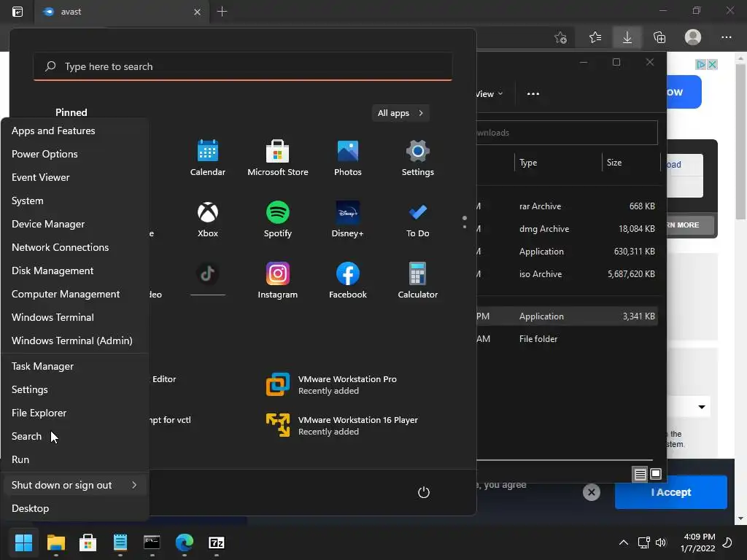This screenshot has width=747, height=560.
Task: Close the ad with its X icon
Action: (712, 64)
